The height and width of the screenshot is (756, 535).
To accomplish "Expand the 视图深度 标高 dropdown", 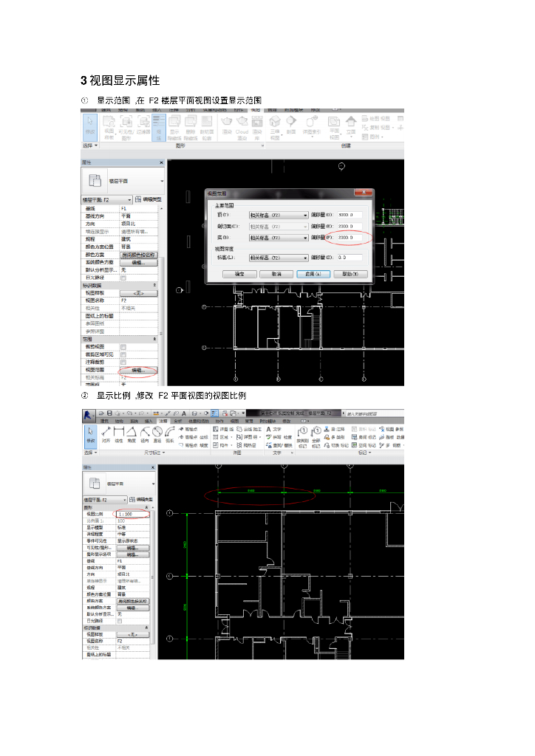I will [x=278, y=258].
